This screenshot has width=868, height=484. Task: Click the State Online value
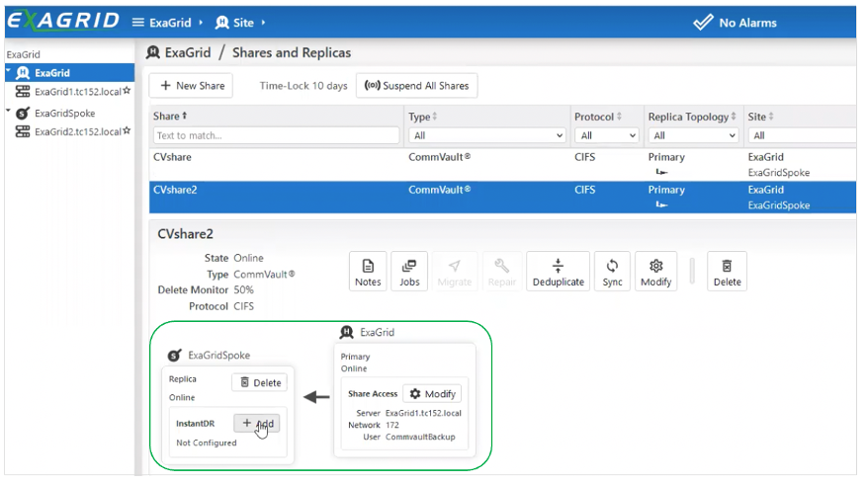(248, 258)
